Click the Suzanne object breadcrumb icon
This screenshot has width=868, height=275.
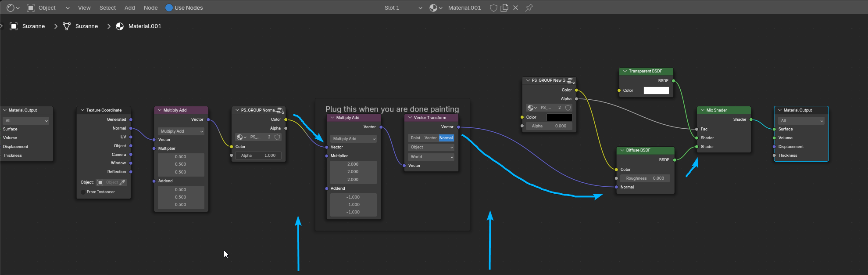14,26
